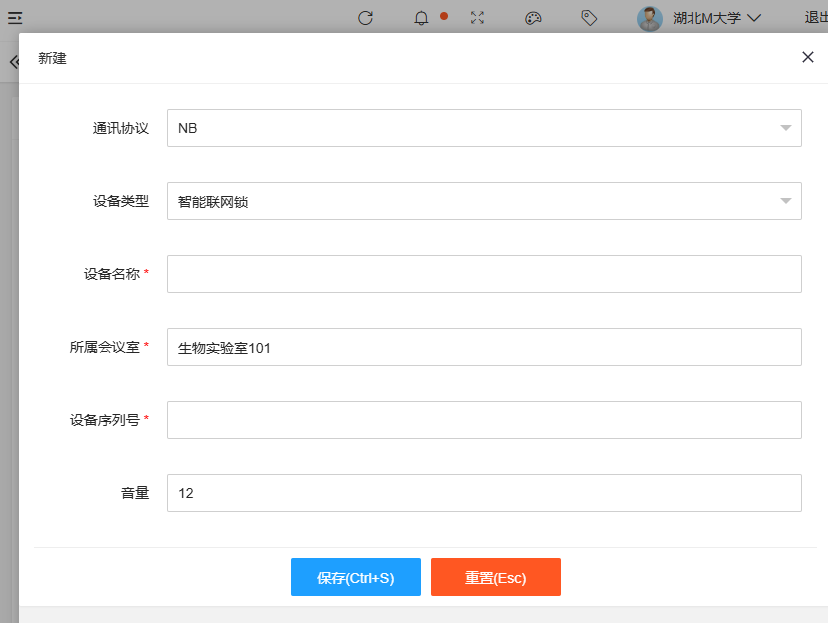Open the 通讯协议 dropdown showing NB

tap(484, 128)
